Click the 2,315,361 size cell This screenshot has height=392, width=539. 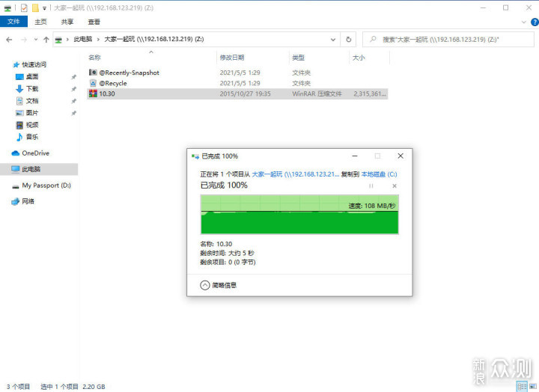tap(370, 94)
